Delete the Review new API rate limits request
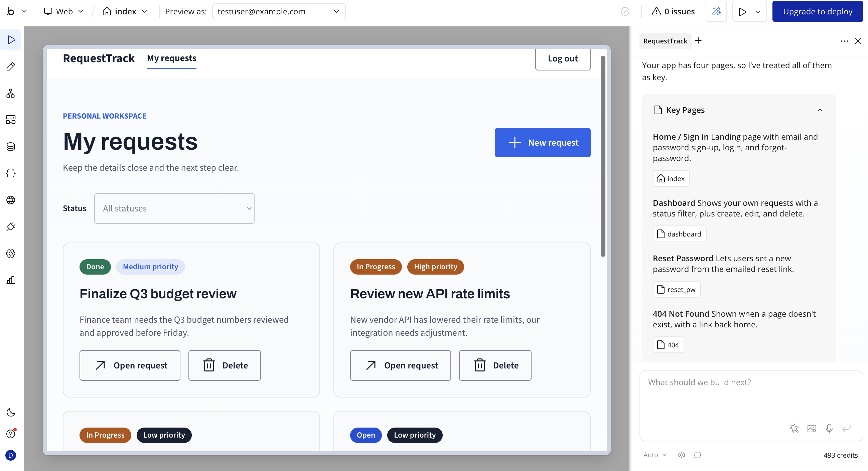The height and width of the screenshot is (471, 868). 495,365
